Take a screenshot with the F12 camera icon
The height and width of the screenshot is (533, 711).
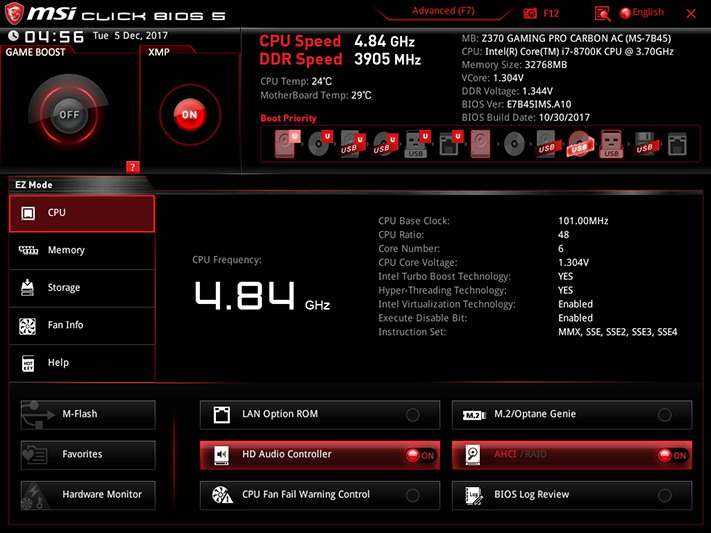(530, 13)
